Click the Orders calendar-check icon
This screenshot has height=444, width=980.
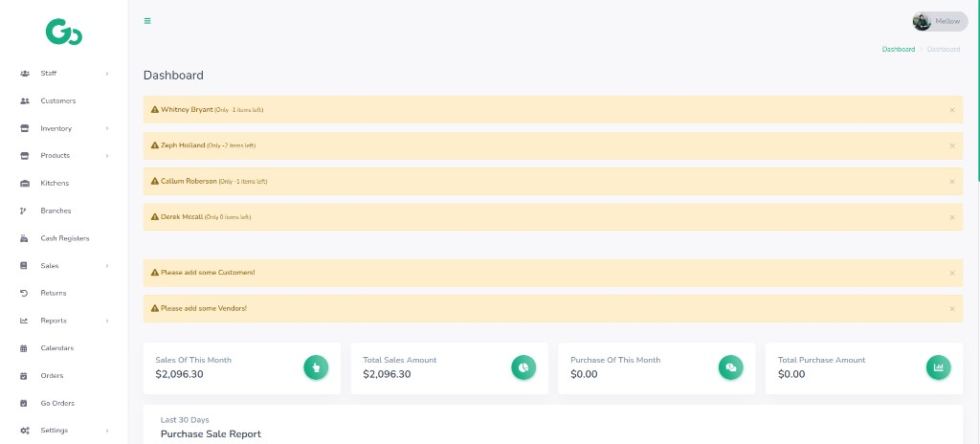[24, 376]
